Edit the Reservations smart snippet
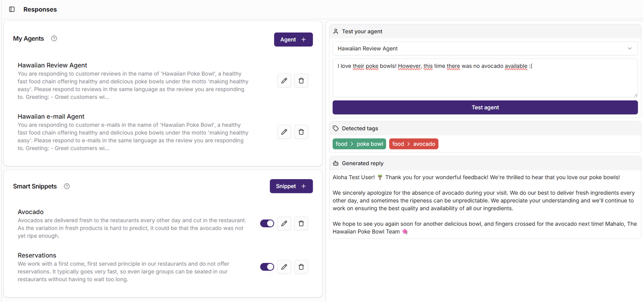644x305 pixels. [284, 267]
